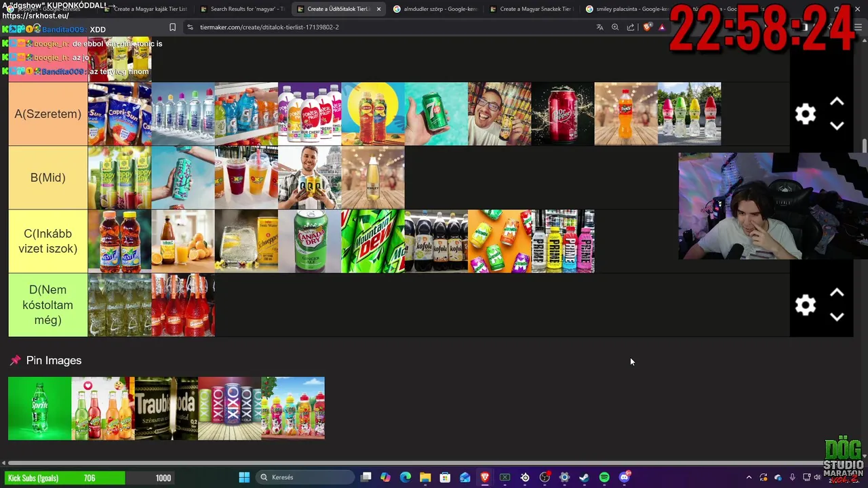
Task: Switch to smiley palacsinta Google tab
Action: pyautogui.click(x=627, y=9)
